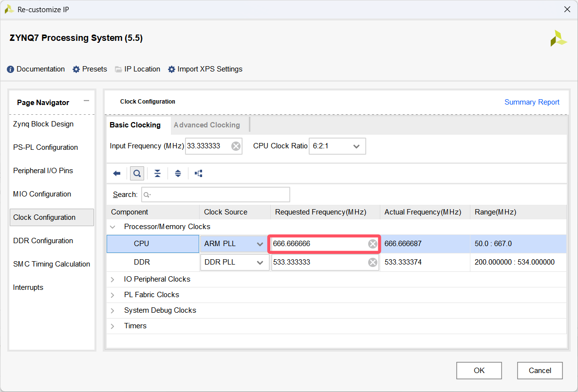Expand PL Fabric Clocks group
The height and width of the screenshot is (392, 578).
point(113,295)
